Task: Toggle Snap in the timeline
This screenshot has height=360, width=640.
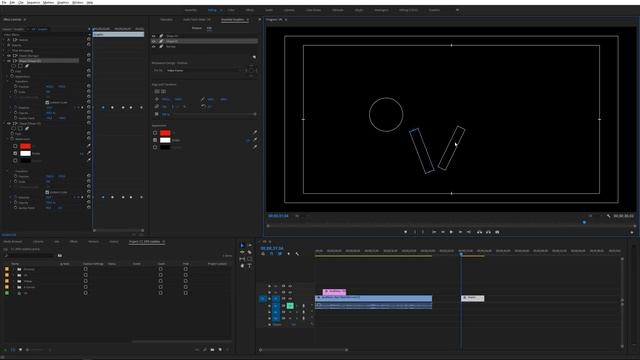Action: pos(271,253)
